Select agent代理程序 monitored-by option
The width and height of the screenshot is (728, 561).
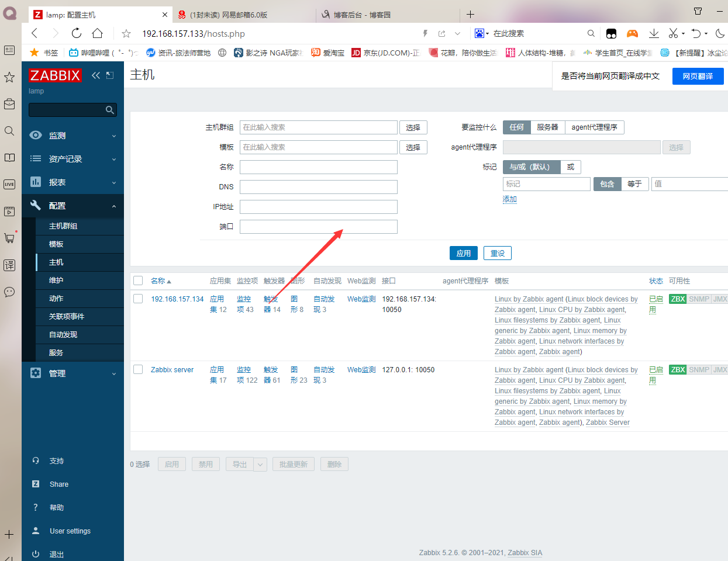tap(594, 127)
